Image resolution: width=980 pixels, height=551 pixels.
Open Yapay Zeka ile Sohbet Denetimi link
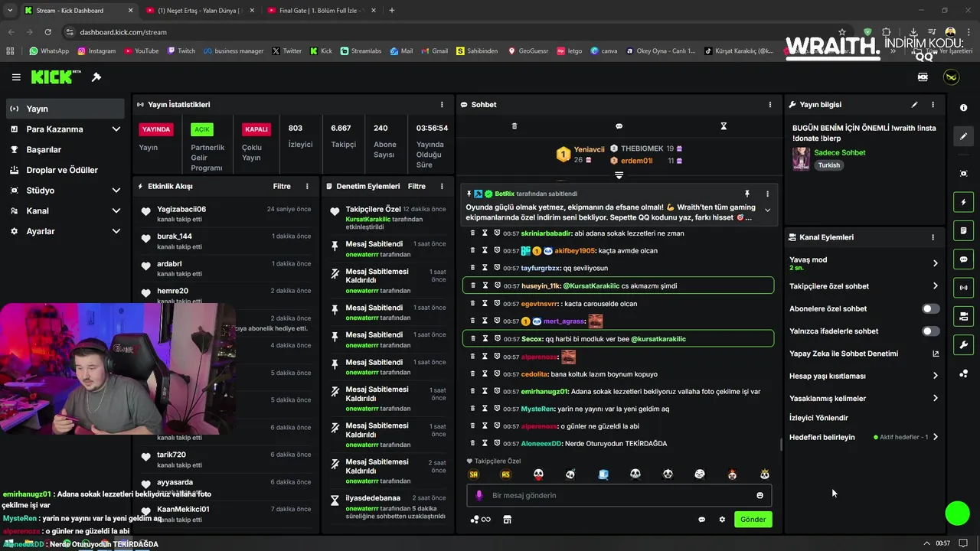click(864, 354)
